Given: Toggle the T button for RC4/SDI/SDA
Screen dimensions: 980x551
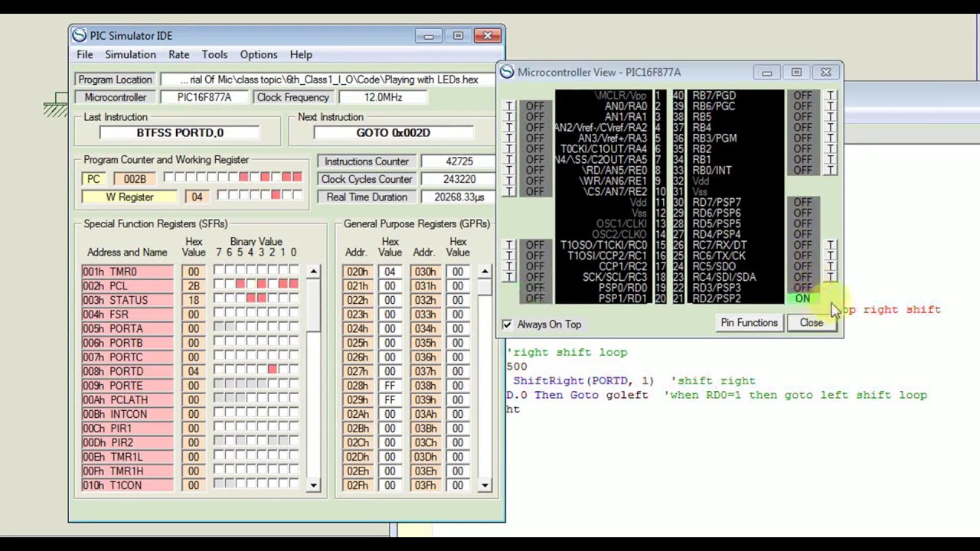Looking at the screenshot, I should coord(831,277).
